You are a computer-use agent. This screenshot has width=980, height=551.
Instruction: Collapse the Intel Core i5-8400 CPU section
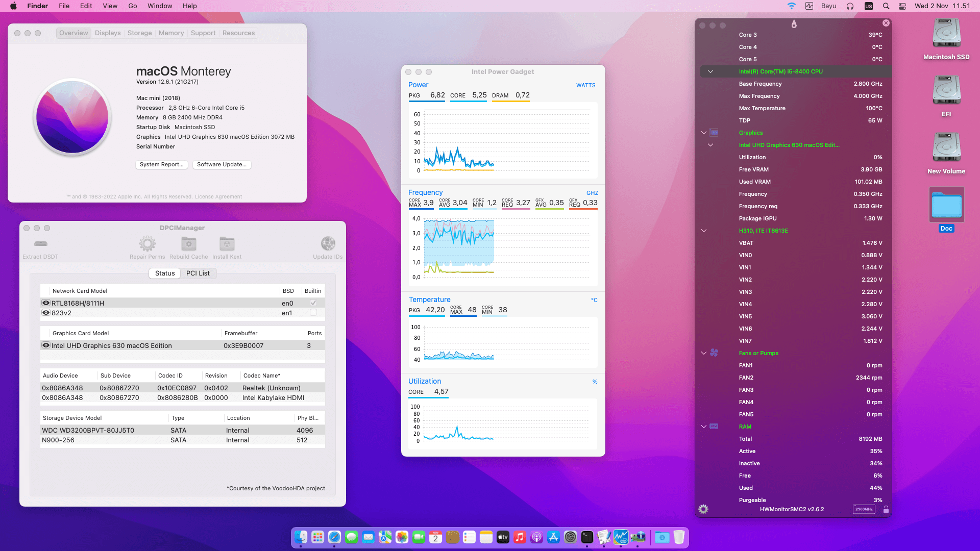[710, 71]
